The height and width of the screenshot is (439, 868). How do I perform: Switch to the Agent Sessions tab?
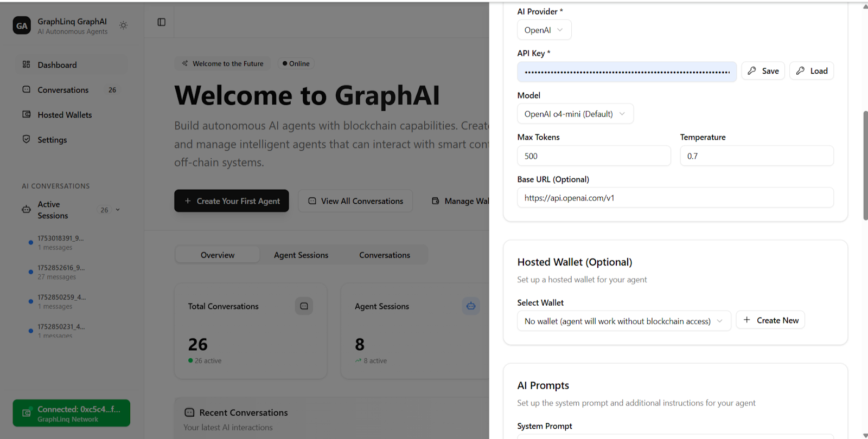(x=301, y=255)
